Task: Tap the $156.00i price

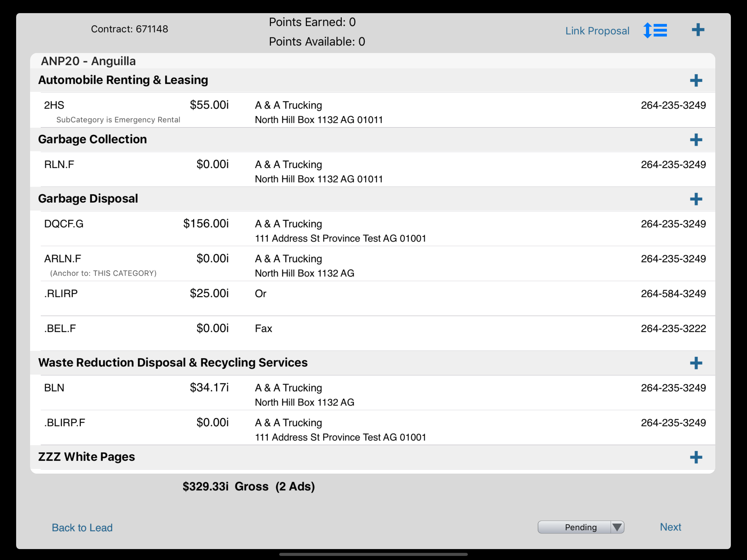Action: pos(206,224)
